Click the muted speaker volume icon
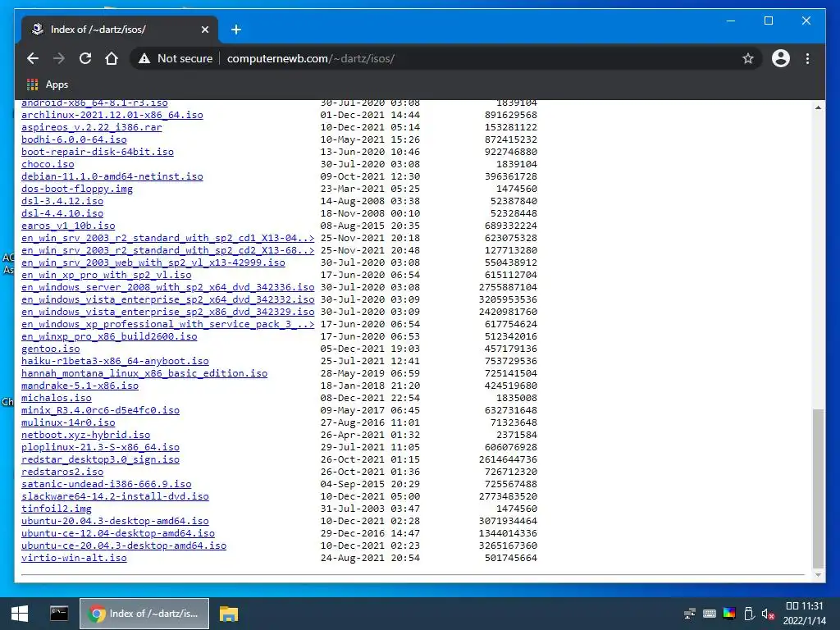The image size is (840, 630). (x=768, y=614)
